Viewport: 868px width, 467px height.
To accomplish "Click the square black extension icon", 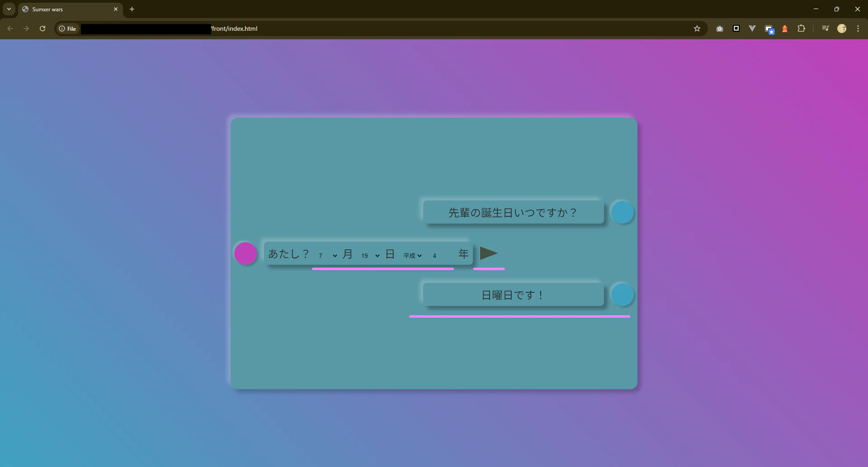I will coord(736,29).
